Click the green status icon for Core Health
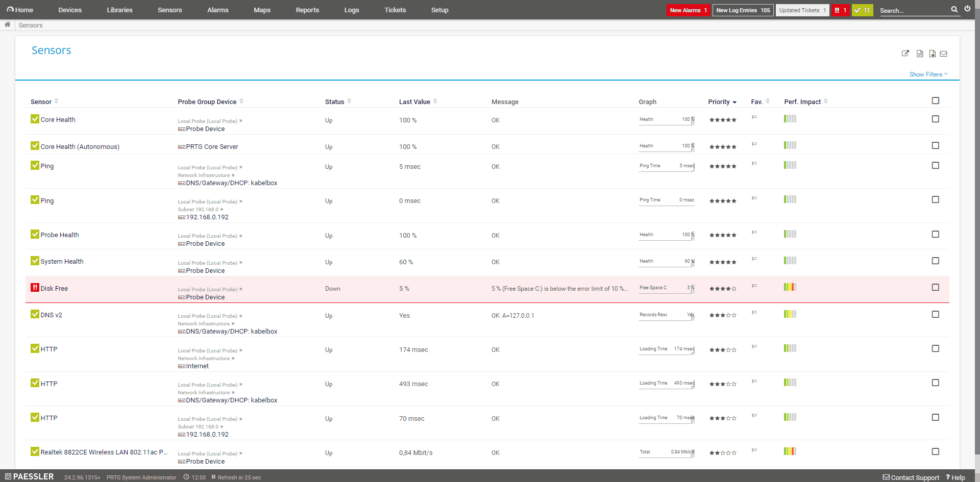 (35, 119)
